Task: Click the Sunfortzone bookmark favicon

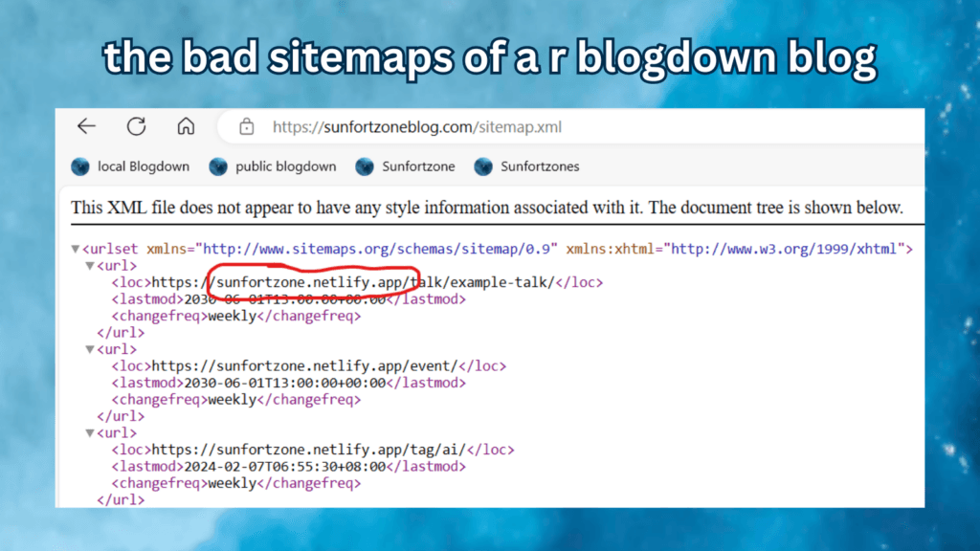Action: tap(365, 165)
